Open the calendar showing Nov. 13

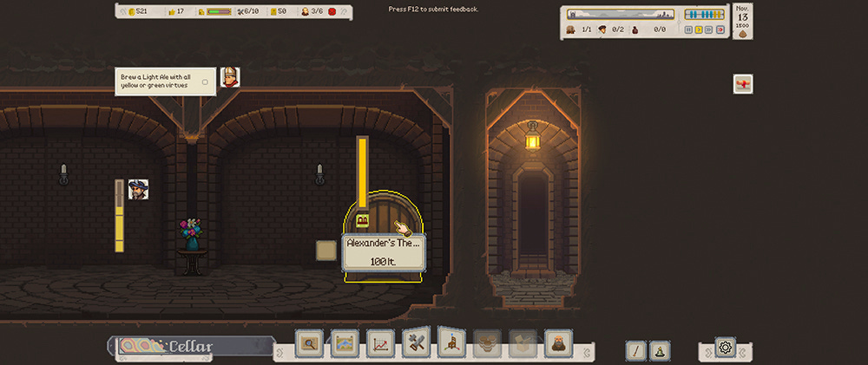click(742, 21)
